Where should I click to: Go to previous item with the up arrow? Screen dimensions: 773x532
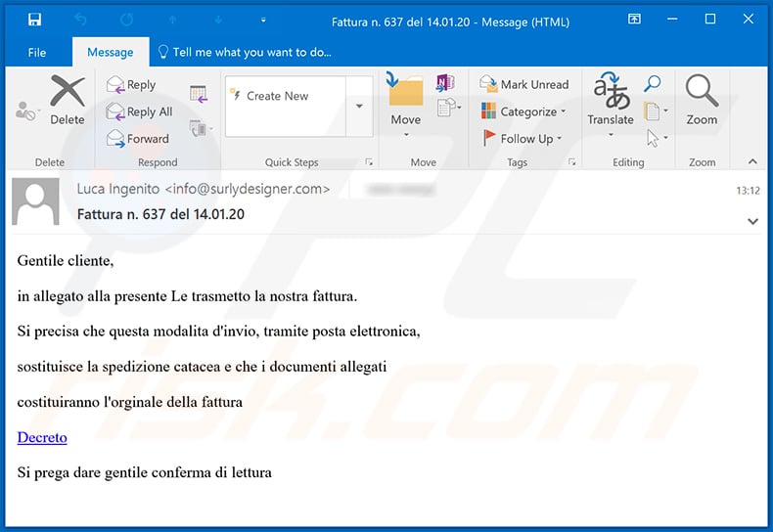172,20
